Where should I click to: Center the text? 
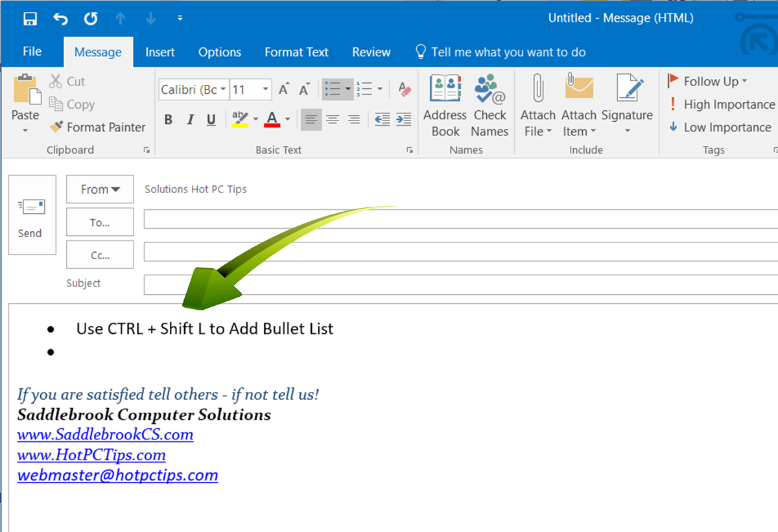[333, 119]
